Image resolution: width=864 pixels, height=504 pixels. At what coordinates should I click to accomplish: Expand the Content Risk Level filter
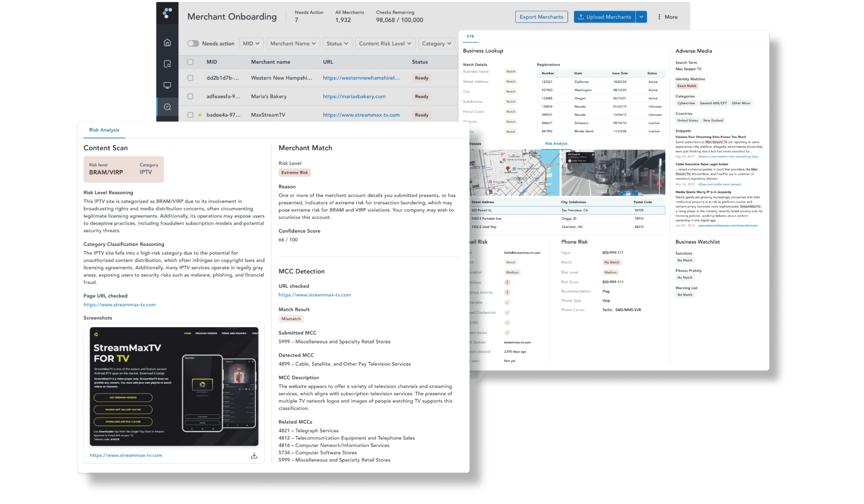[385, 43]
